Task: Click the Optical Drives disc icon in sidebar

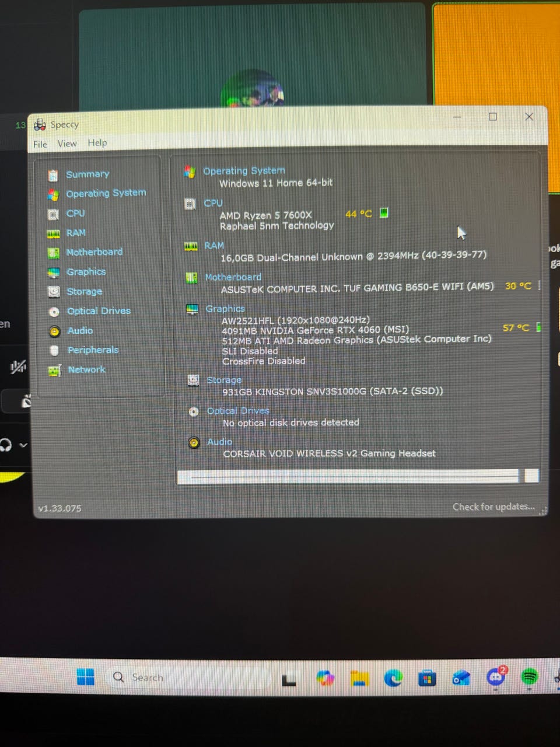Action: tap(54, 312)
